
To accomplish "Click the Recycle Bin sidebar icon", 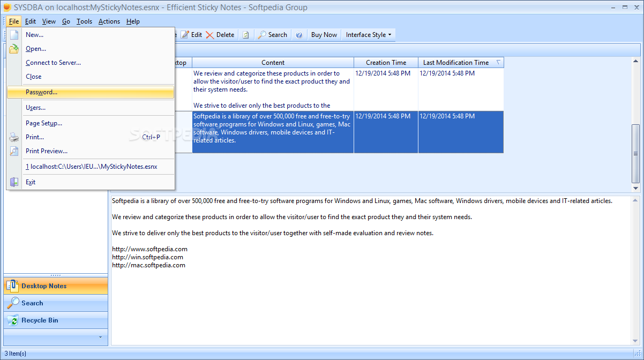I will pyautogui.click(x=12, y=320).
